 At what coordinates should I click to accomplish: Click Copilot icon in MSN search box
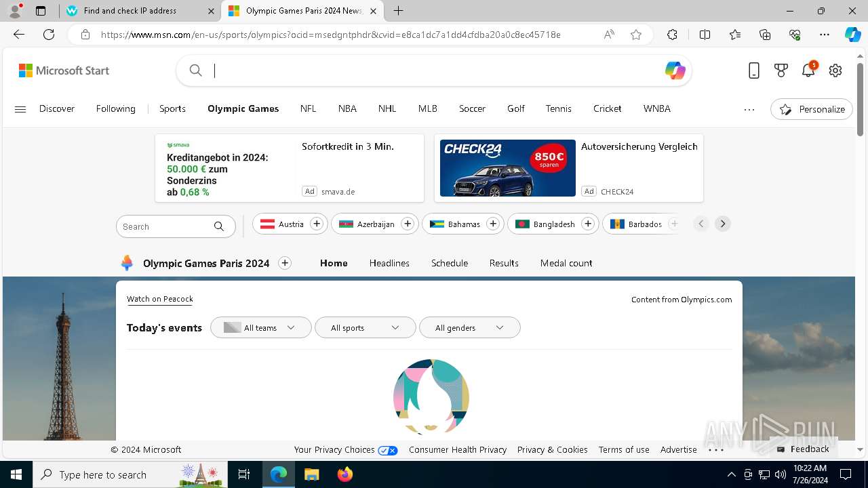[x=675, y=70]
